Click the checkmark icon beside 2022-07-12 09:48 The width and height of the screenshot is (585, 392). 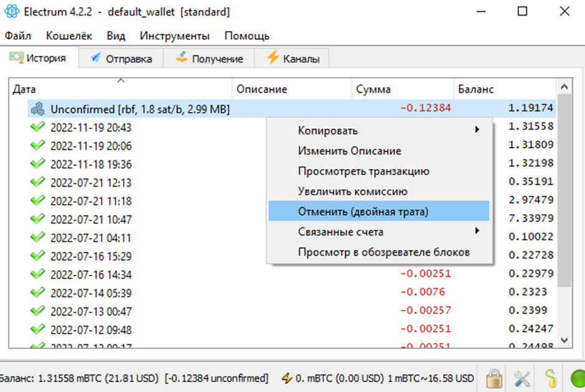38,329
